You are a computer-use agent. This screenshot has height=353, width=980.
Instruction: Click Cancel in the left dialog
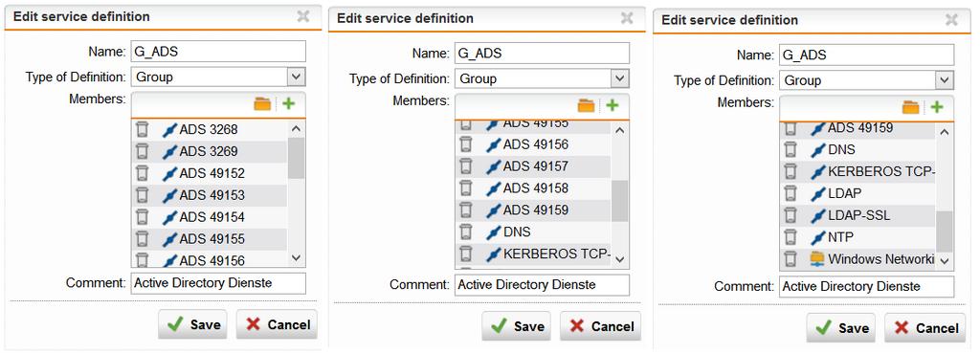tap(277, 324)
